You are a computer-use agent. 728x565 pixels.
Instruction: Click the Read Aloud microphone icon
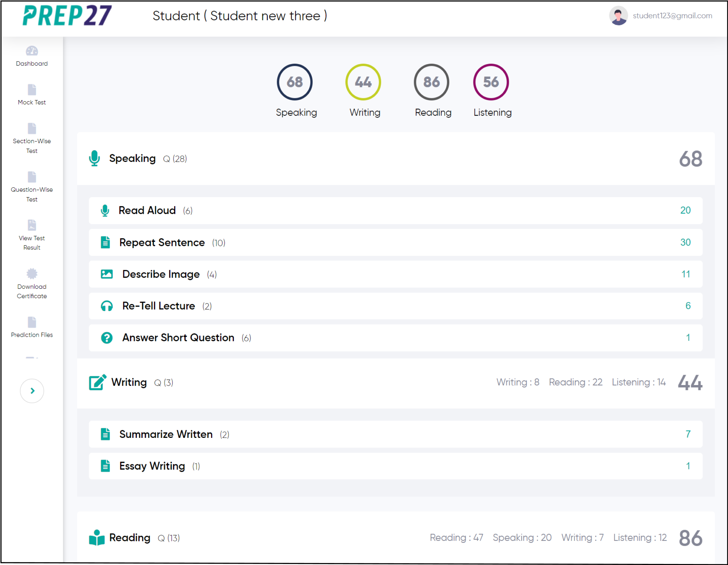(105, 210)
